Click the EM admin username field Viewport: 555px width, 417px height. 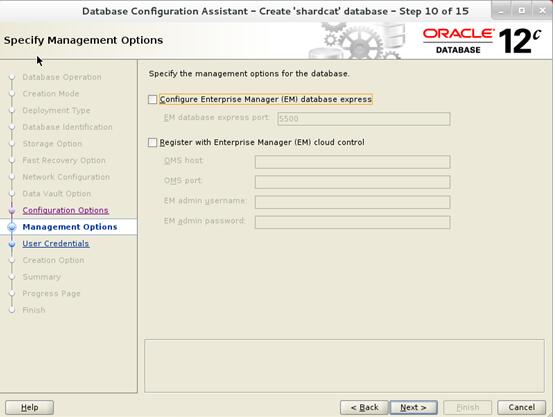(353, 202)
